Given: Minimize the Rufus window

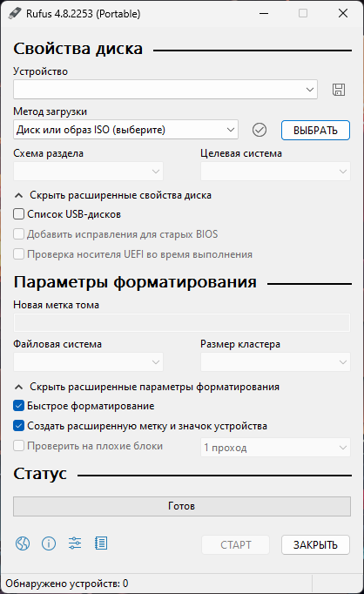Looking at the screenshot, I should (264, 14).
